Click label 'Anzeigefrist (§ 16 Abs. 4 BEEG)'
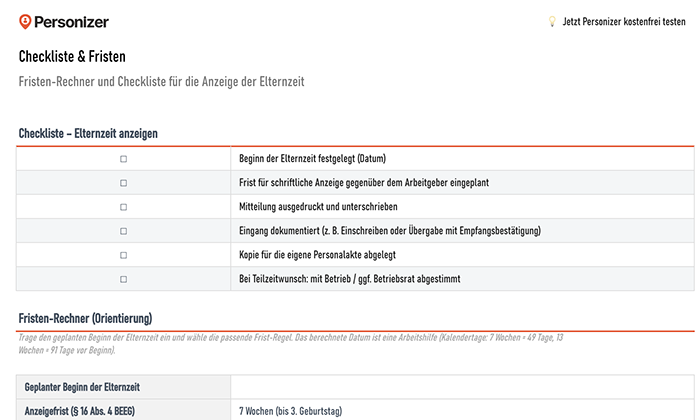The image size is (700, 420). tap(79, 411)
